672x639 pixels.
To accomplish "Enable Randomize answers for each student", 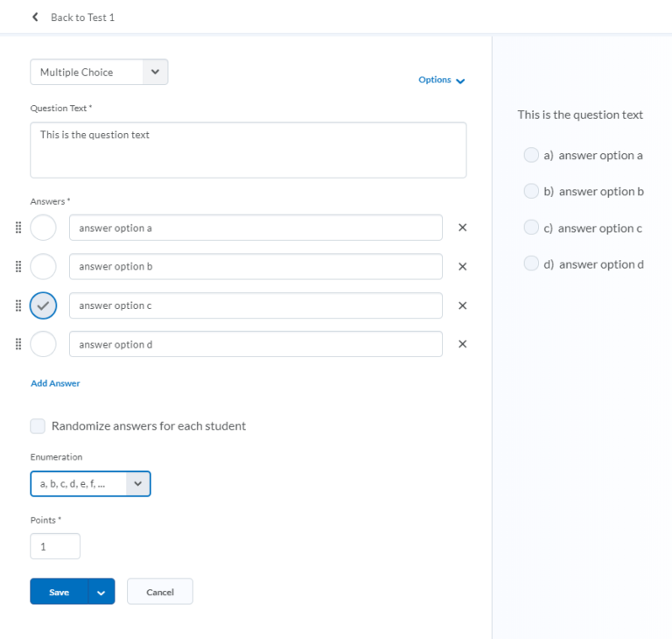I will (x=38, y=426).
